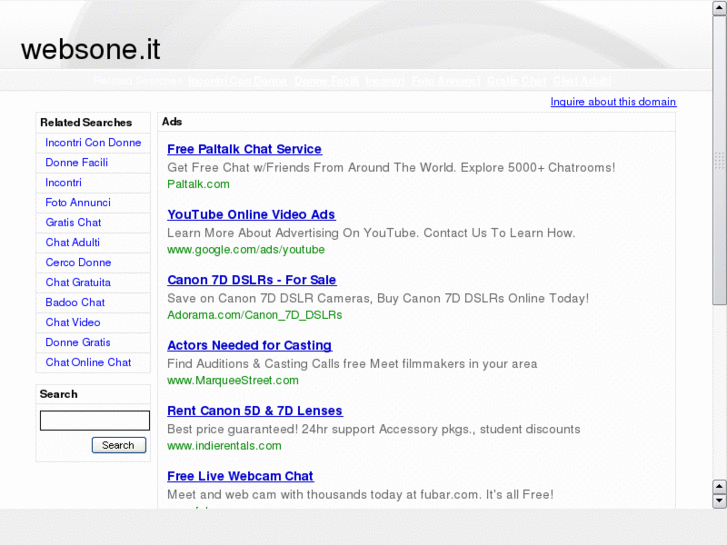Viewport: 727px width, 545px height.
Task: Click the fubar.com webcam ad description
Action: (360, 494)
